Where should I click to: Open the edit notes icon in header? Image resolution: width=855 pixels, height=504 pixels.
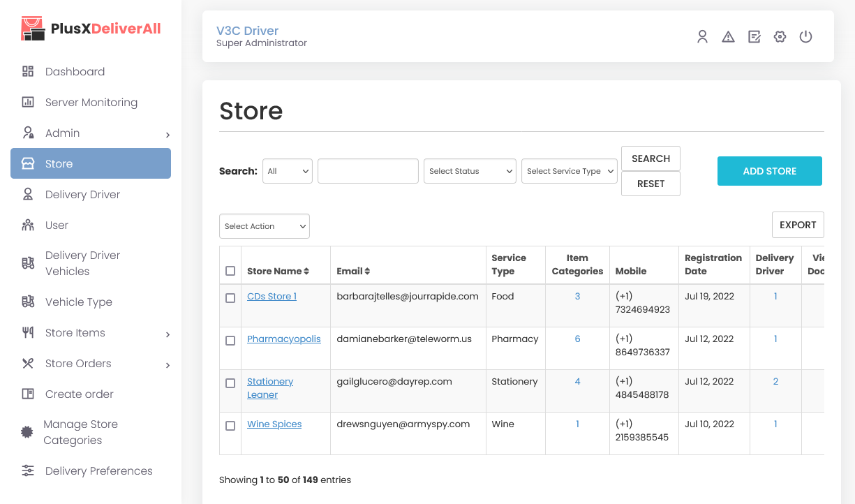754,36
